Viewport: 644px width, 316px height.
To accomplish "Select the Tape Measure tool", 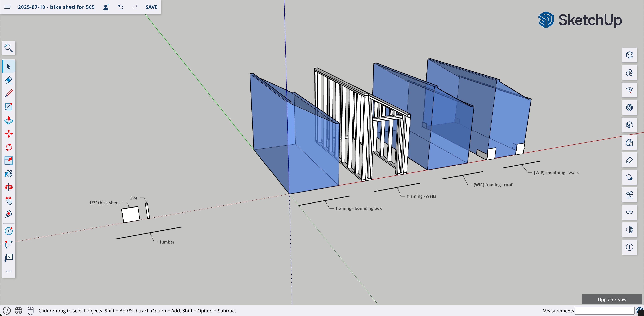I will coord(9,214).
